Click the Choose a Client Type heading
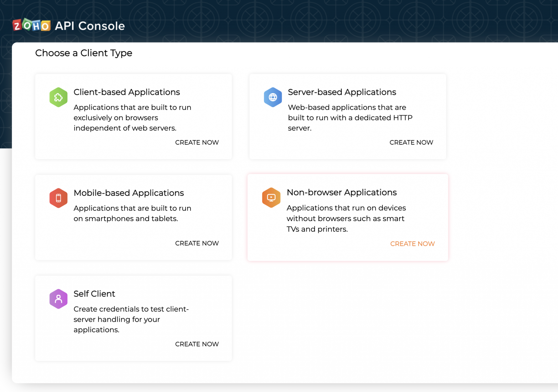The width and height of the screenshot is (558, 392). pos(83,53)
